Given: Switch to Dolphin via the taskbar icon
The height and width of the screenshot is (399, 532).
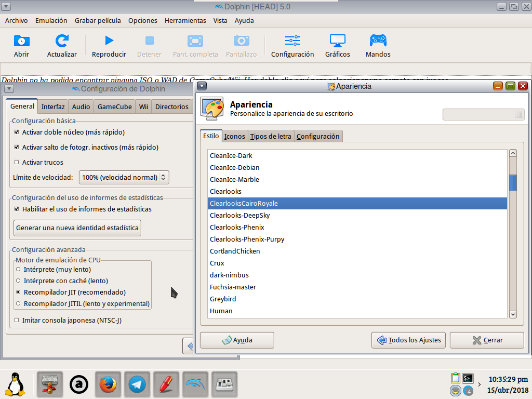Looking at the screenshot, I should [x=195, y=384].
